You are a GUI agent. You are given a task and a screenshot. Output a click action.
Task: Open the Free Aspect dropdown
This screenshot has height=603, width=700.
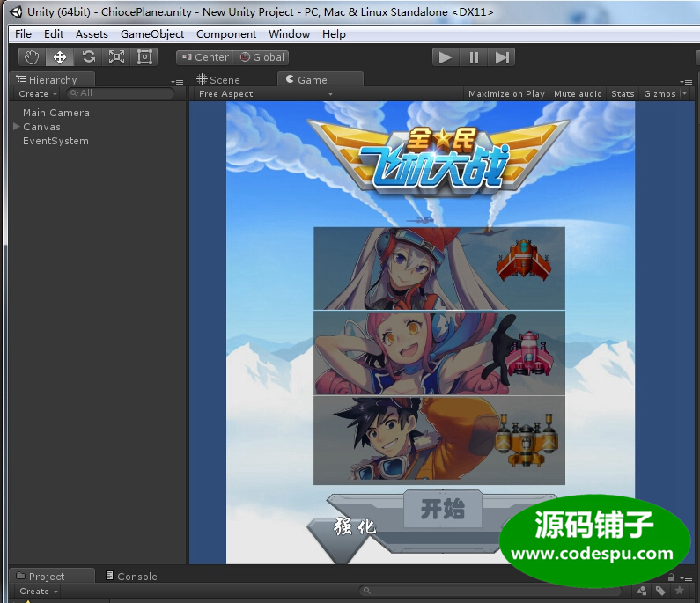[264, 93]
